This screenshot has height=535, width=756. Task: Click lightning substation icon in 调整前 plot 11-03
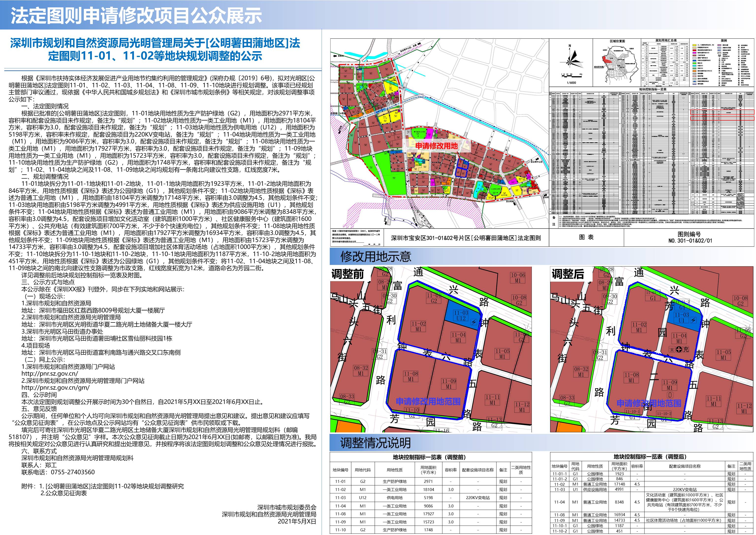coord(473,322)
